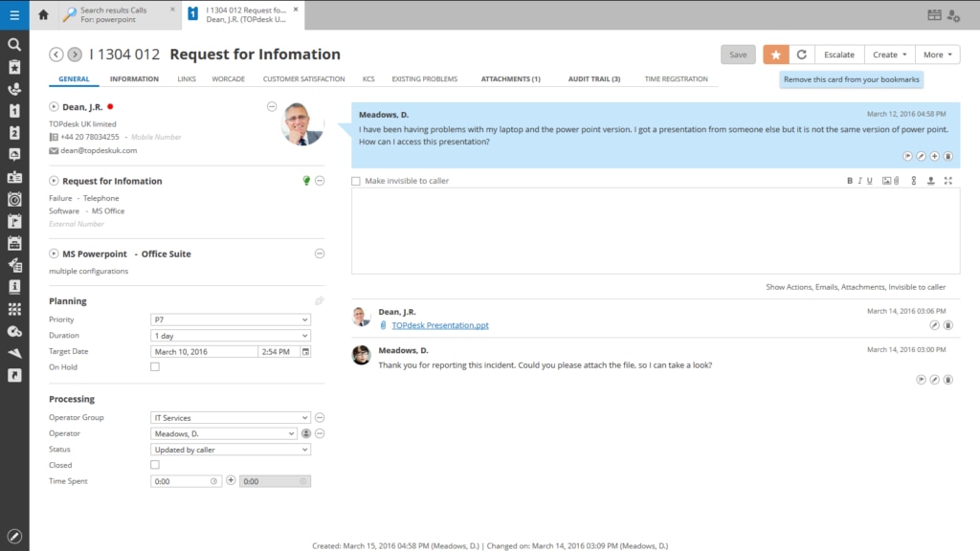Image resolution: width=980 pixels, height=551 pixels.
Task: Expand the MS Powerpoint object details
Action: 54,253
